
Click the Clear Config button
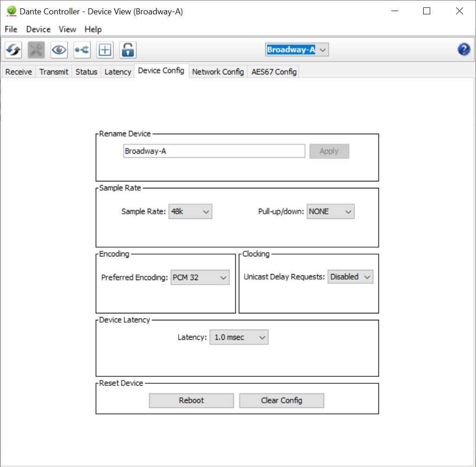coord(282,400)
